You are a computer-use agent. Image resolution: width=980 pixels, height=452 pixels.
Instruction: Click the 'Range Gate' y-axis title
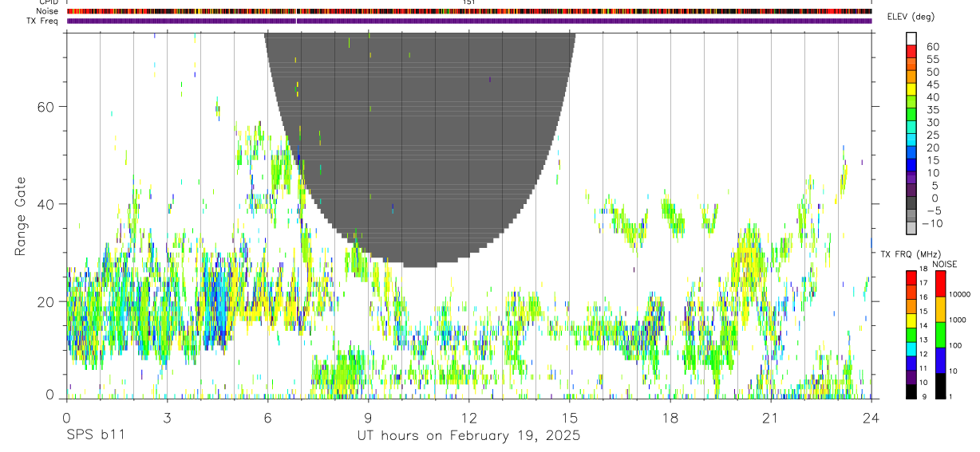click(21, 215)
